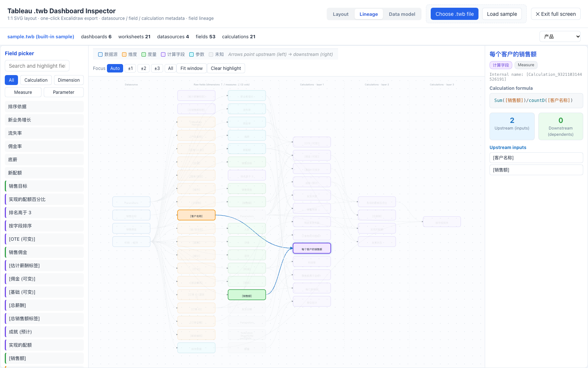Image resolution: width=588 pixels, height=368 pixels.
Task: Click the Clear highlight button
Action: [x=226, y=68]
